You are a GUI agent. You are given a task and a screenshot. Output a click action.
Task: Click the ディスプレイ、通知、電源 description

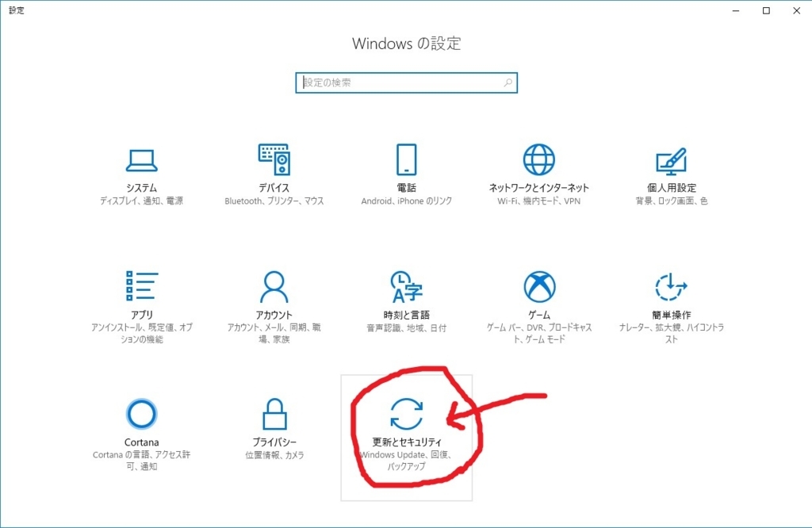[141, 201]
